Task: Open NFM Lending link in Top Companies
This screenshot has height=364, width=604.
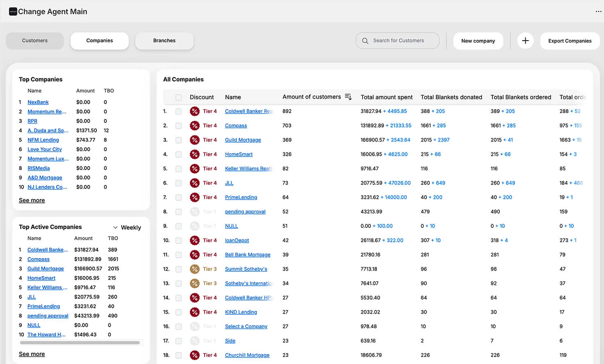Action: point(43,140)
